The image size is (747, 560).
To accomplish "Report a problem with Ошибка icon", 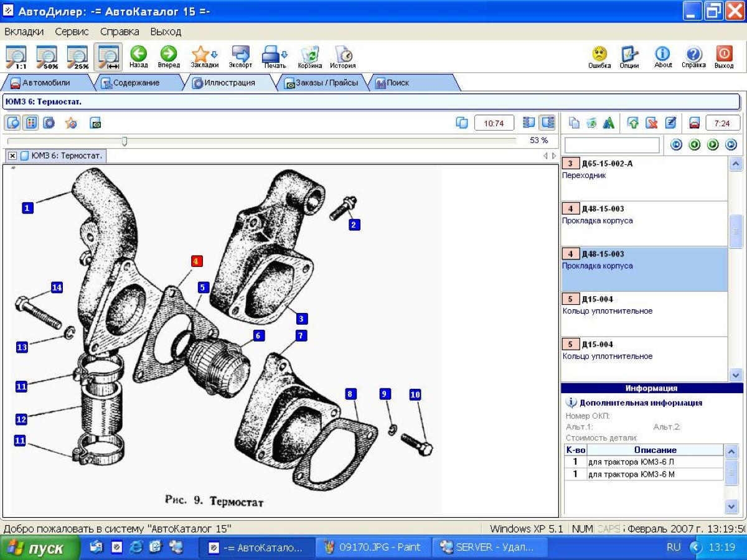I will click(599, 57).
